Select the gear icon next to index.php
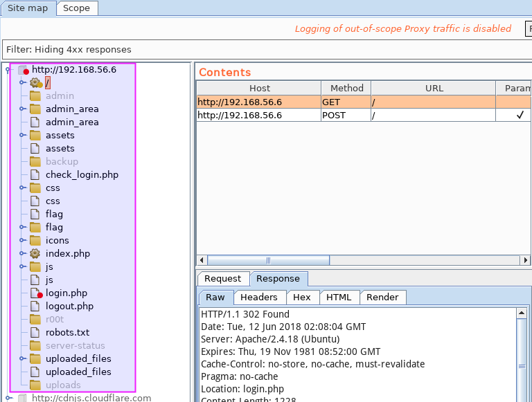The height and width of the screenshot is (402, 532). pos(35,253)
